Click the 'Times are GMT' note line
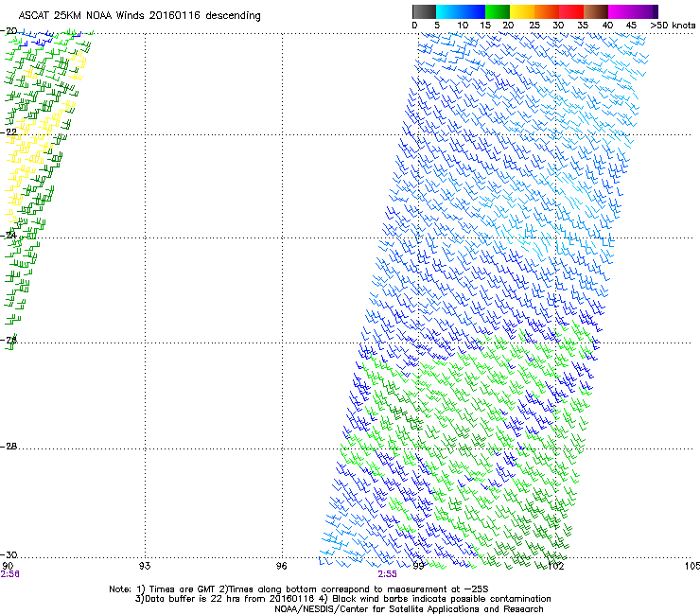 pyautogui.click(x=299, y=589)
